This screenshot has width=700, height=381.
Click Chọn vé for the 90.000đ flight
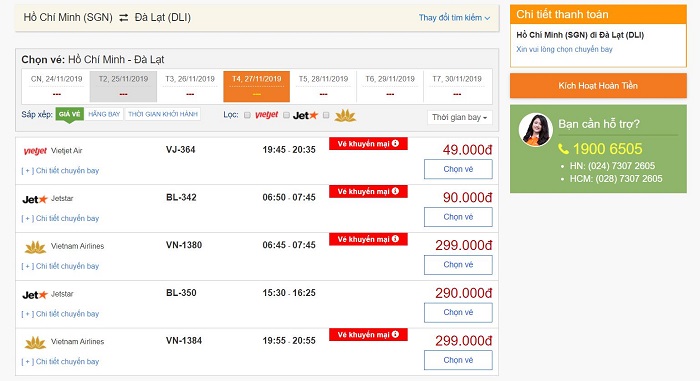coord(458,217)
